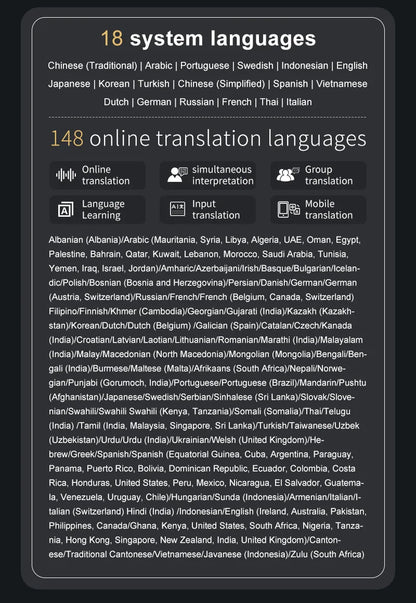
Task: Select the Group translation tile
Action: coord(318,175)
